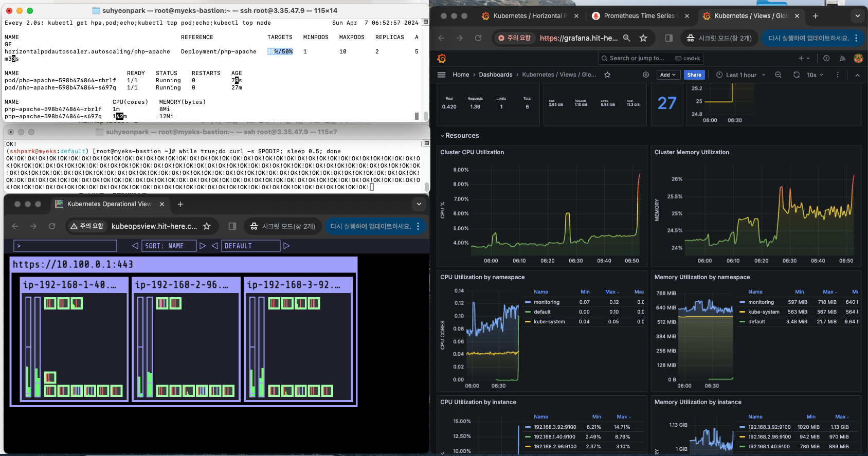The height and width of the screenshot is (456, 868).
Task: Click zoom magnifier in Grafana address bar
Action: click(x=627, y=38)
